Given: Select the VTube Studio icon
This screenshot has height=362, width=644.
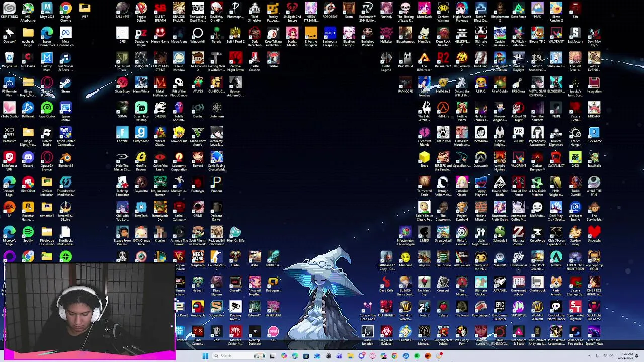Looking at the screenshot, I should pyautogui.click(x=9, y=110).
